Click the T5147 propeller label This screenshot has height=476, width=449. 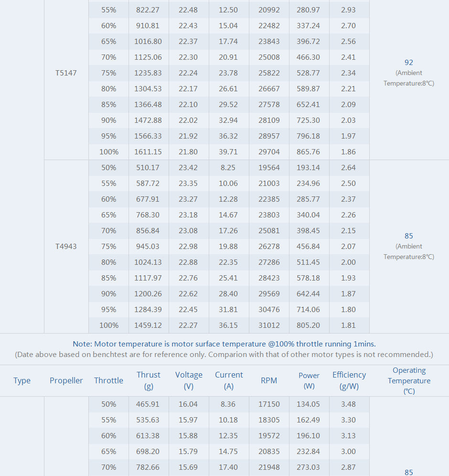66,73
